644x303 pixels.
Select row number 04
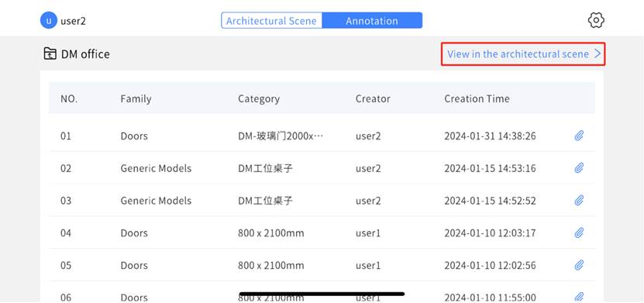click(66, 232)
